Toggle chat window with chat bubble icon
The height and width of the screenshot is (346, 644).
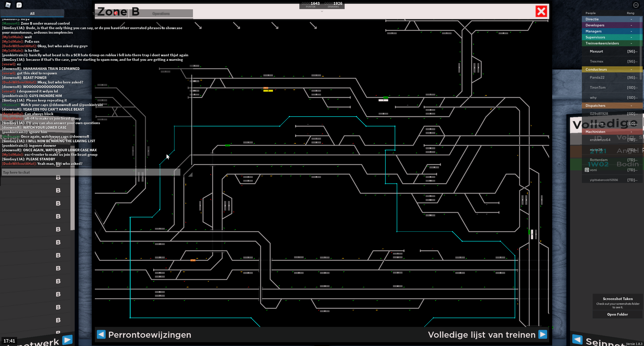pos(19,5)
